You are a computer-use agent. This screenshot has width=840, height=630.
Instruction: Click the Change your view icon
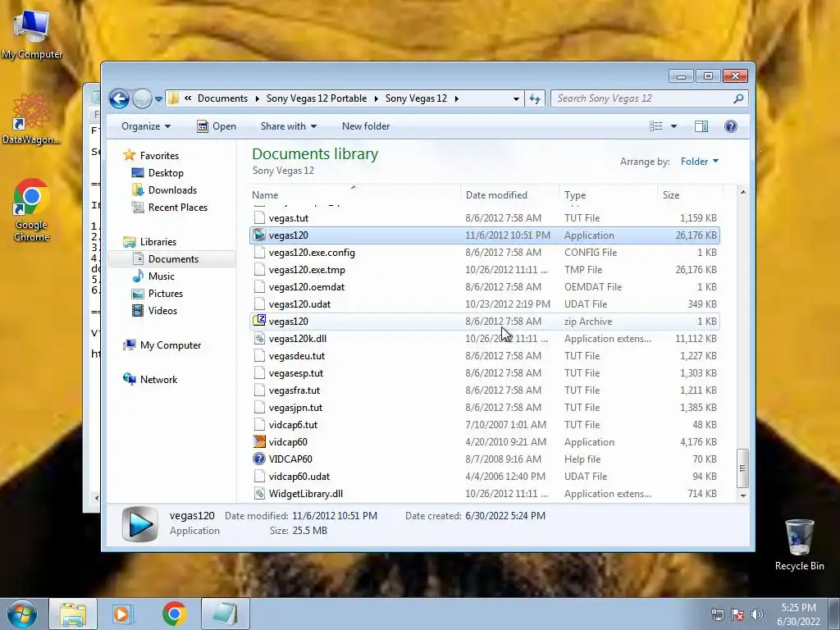656,126
